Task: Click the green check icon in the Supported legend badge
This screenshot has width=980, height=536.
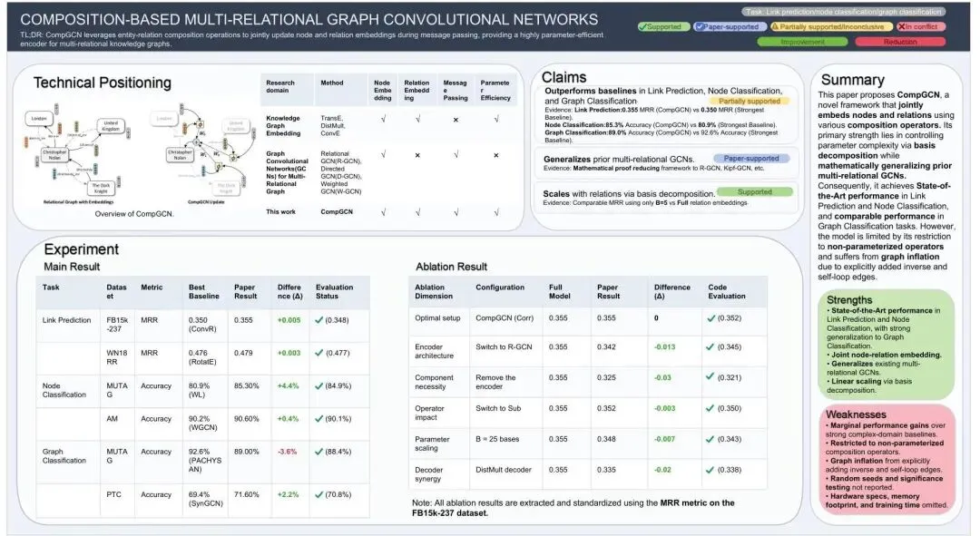Action: (x=642, y=27)
